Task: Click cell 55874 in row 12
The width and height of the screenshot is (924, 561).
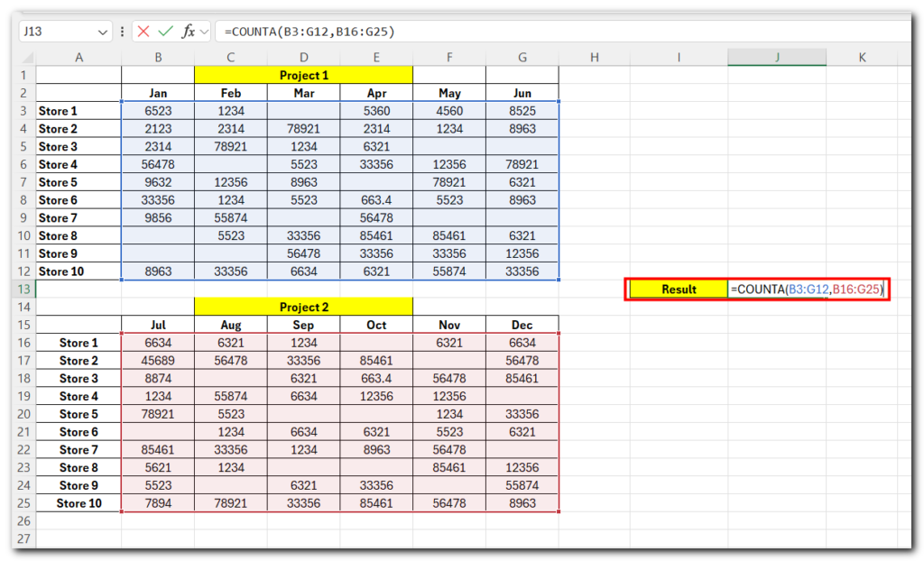Action: click(x=449, y=271)
